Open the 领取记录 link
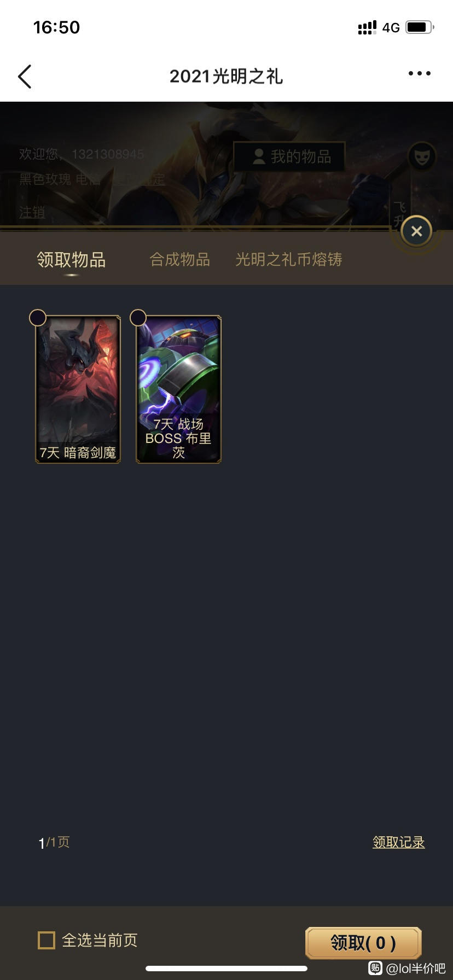 pyautogui.click(x=399, y=842)
